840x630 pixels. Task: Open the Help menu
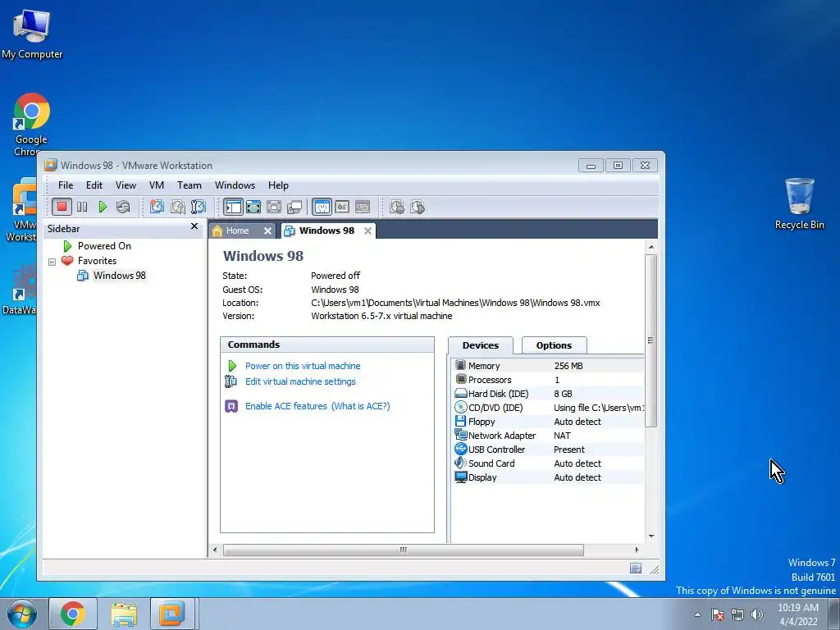click(278, 185)
